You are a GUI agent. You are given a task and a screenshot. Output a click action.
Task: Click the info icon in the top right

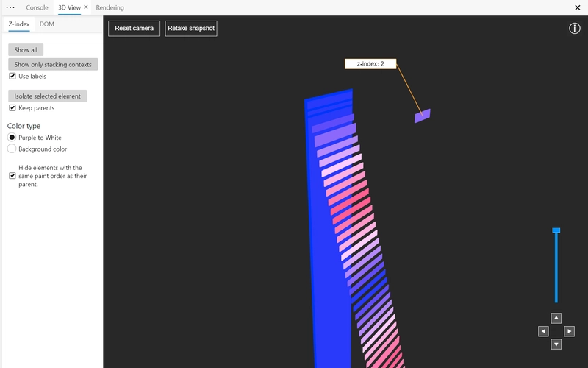point(574,29)
